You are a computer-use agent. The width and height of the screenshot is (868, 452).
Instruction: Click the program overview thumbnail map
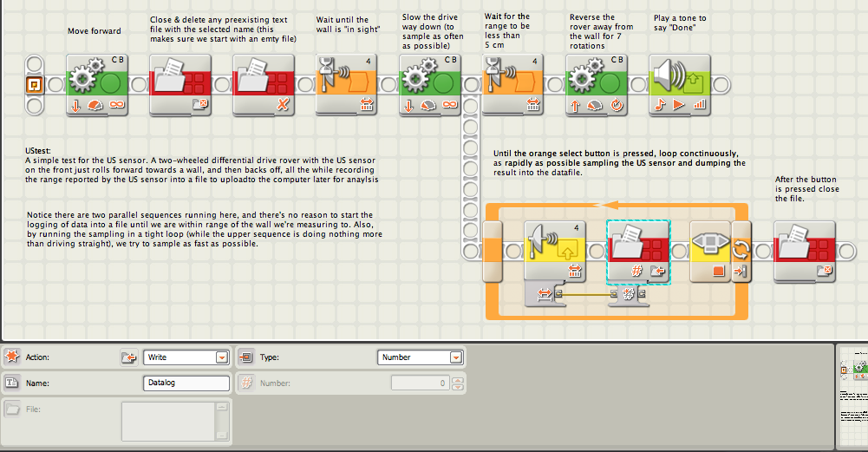[853, 396]
